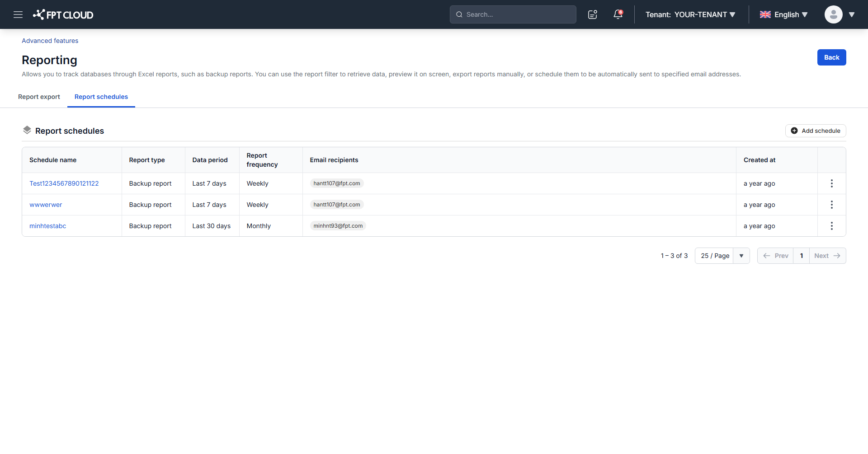This screenshot has height=454, width=868.
Task: Open the 25 / Page size dropdown
Action: tap(722, 256)
